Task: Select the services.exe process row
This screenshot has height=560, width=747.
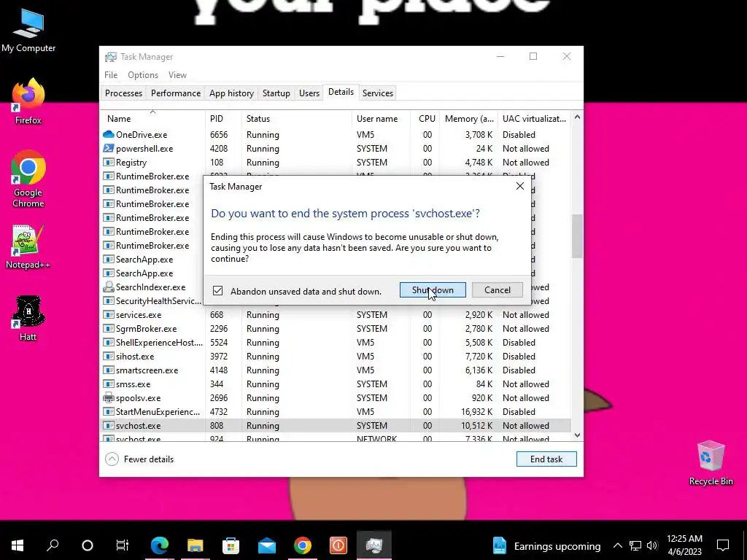Action: (x=336, y=315)
